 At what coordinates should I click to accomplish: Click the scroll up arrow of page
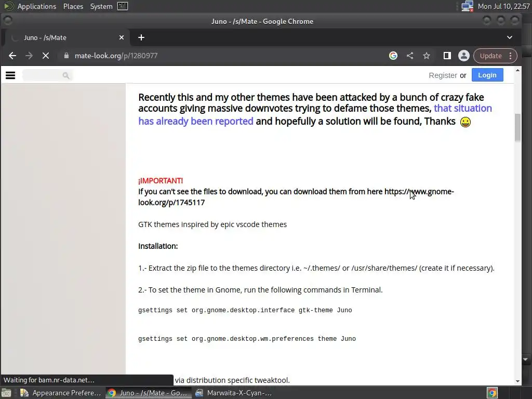pyautogui.click(x=517, y=70)
